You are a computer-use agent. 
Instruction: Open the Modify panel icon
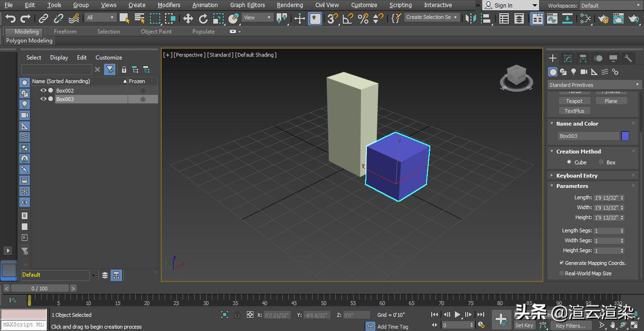click(567, 58)
